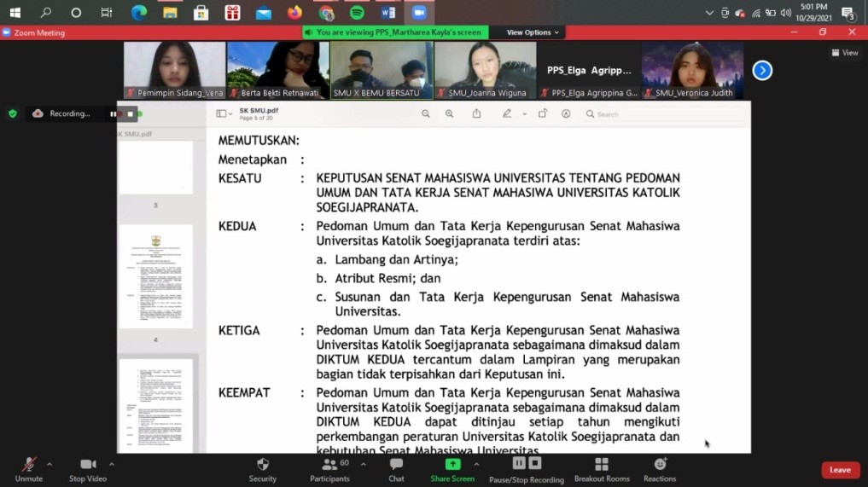Click the PDF share icon
The width and height of the screenshot is (868, 487).
476,114
